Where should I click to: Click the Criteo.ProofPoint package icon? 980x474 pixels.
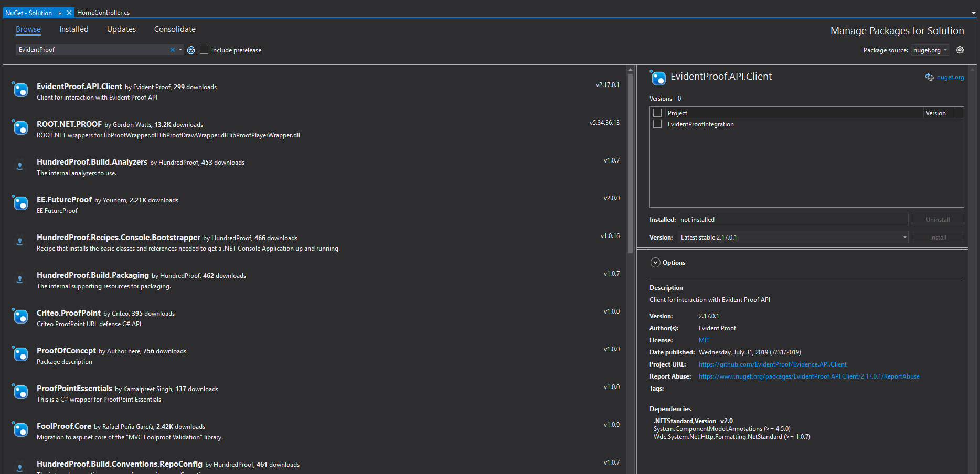pos(20,316)
